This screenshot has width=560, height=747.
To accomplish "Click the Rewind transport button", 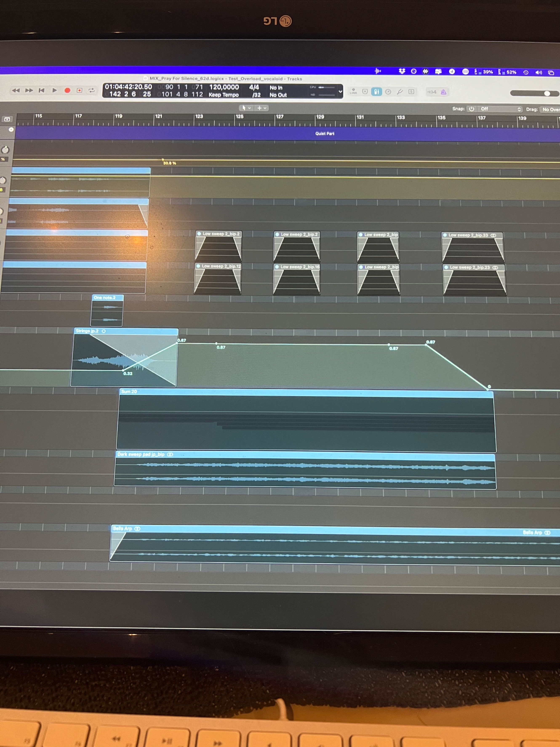I will coord(16,91).
